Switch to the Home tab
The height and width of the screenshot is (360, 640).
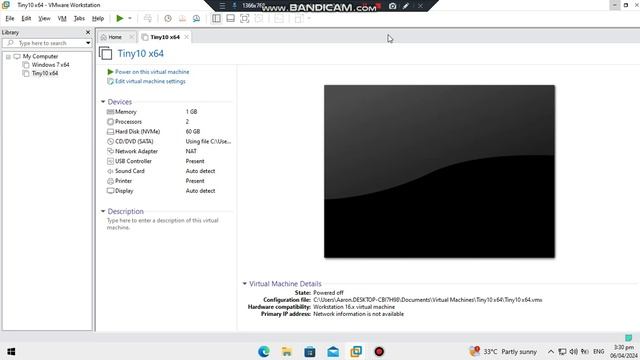click(x=114, y=37)
